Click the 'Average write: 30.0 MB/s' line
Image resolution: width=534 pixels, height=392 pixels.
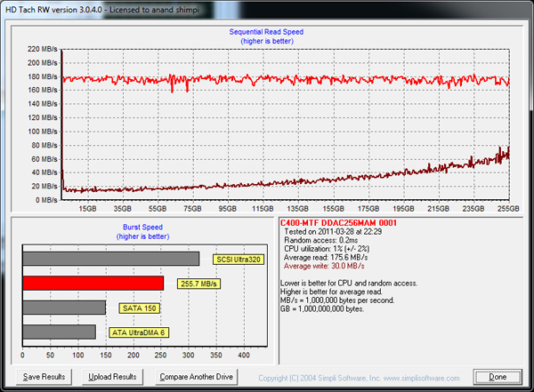324,266
